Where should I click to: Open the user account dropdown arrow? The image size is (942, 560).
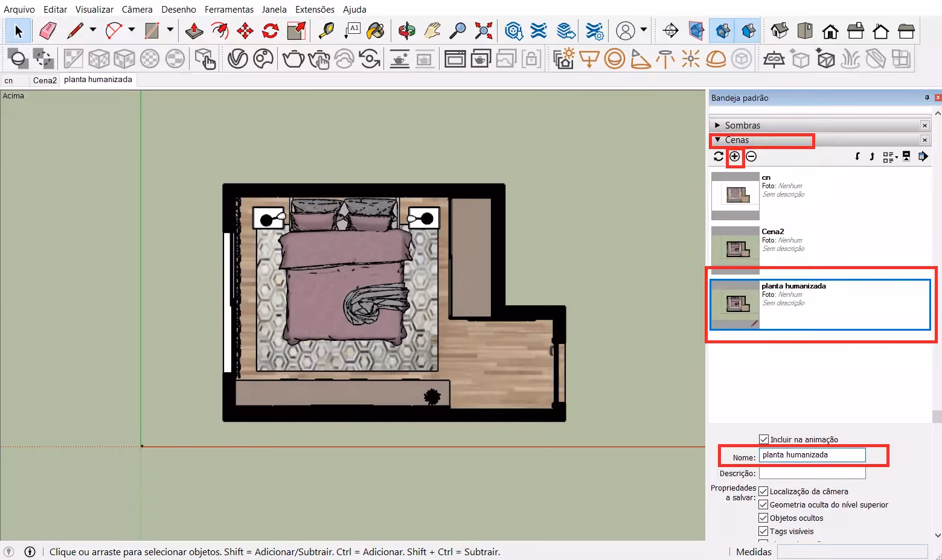tap(643, 30)
